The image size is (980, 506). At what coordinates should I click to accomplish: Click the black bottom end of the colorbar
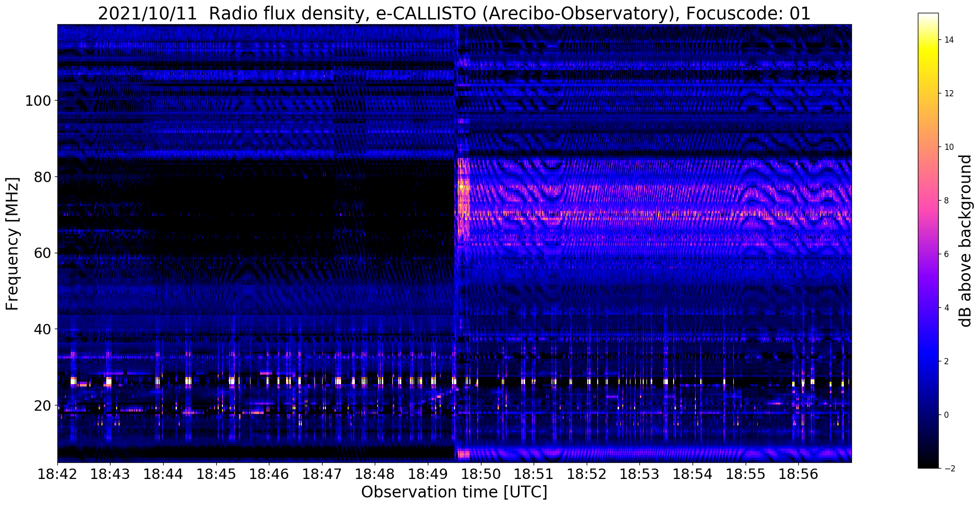928,465
